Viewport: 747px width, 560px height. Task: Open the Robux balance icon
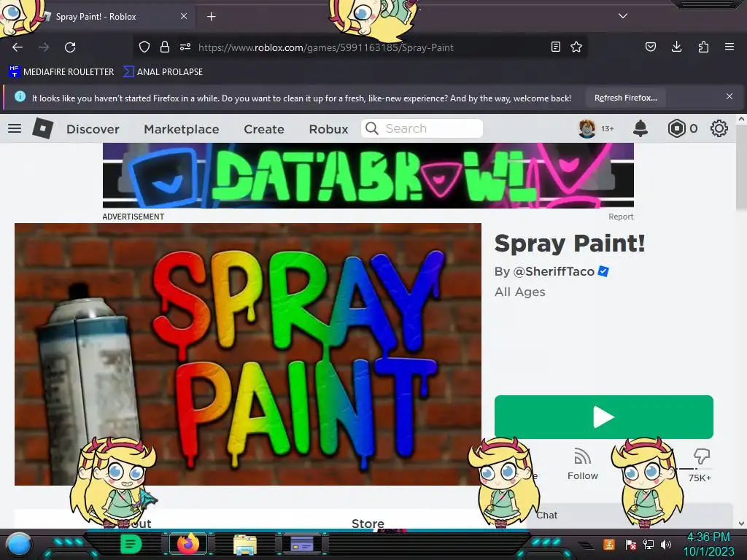tap(677, 128)
